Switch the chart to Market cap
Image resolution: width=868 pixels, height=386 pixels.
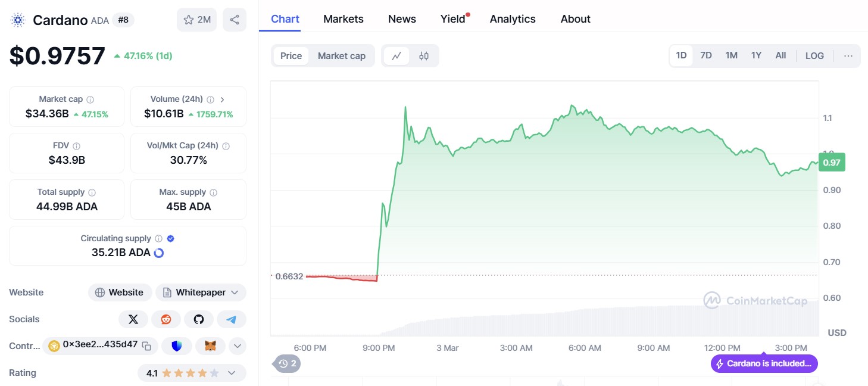pyautogui.click(x=342, y=55)
